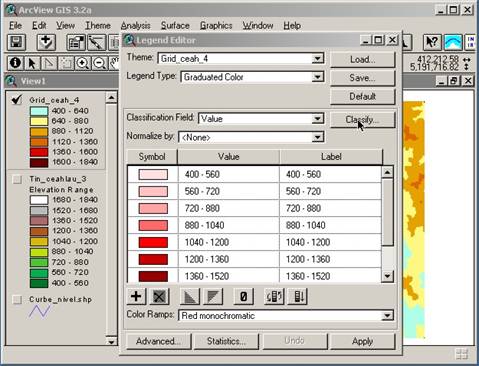This screenshot has width=479, height=366.
Task: Enable the Curbe_nivel.shp theme checkbox
Action: click(x=17, y=299)
